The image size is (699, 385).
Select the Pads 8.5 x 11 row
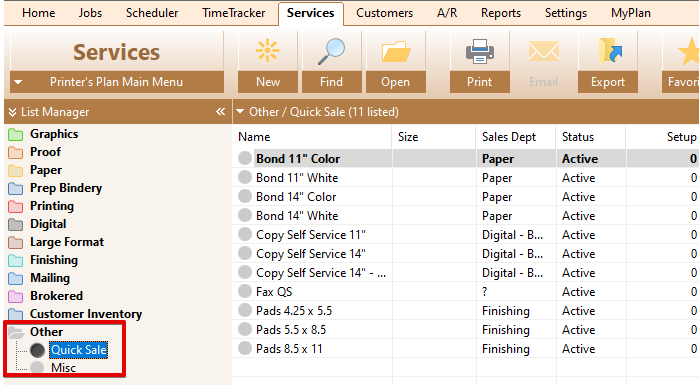coord(465,348)
